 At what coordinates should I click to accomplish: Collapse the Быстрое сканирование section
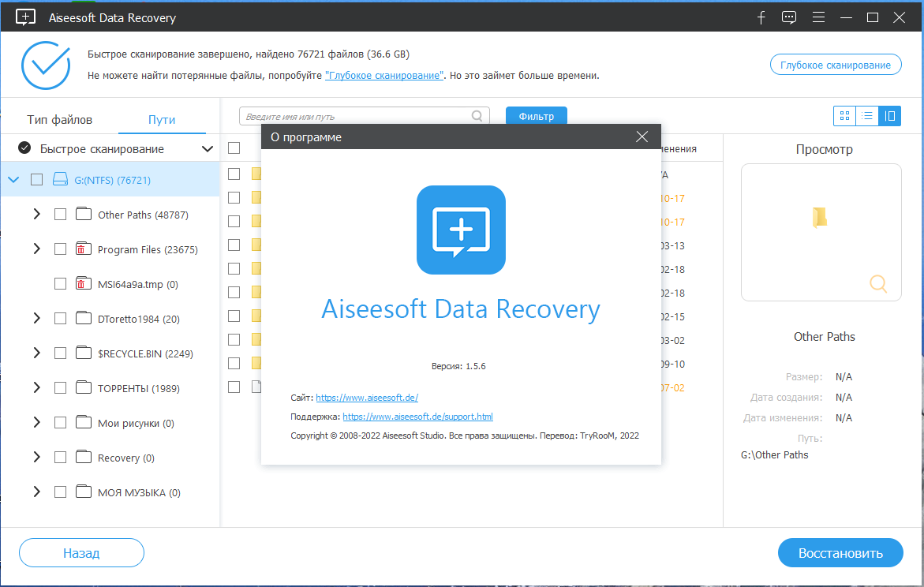point(208,148)
